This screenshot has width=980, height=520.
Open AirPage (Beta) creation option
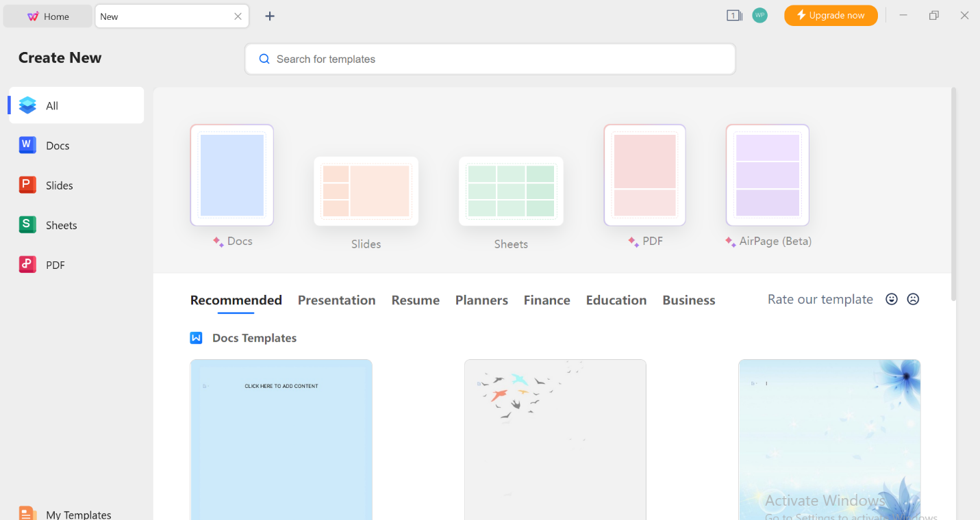[767, 175]
